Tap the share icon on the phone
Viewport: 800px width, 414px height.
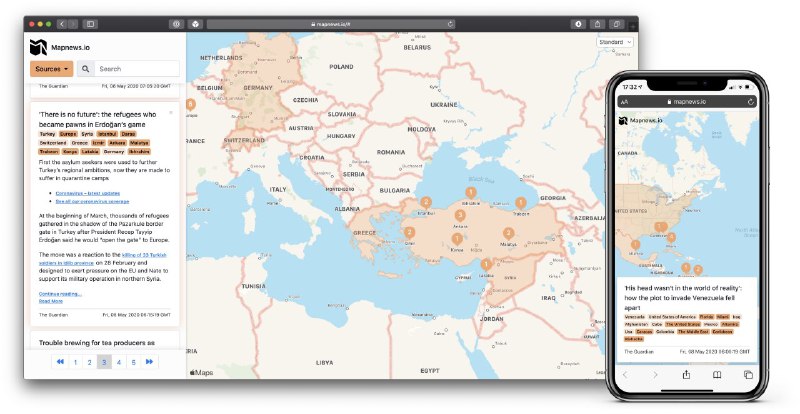686,374
